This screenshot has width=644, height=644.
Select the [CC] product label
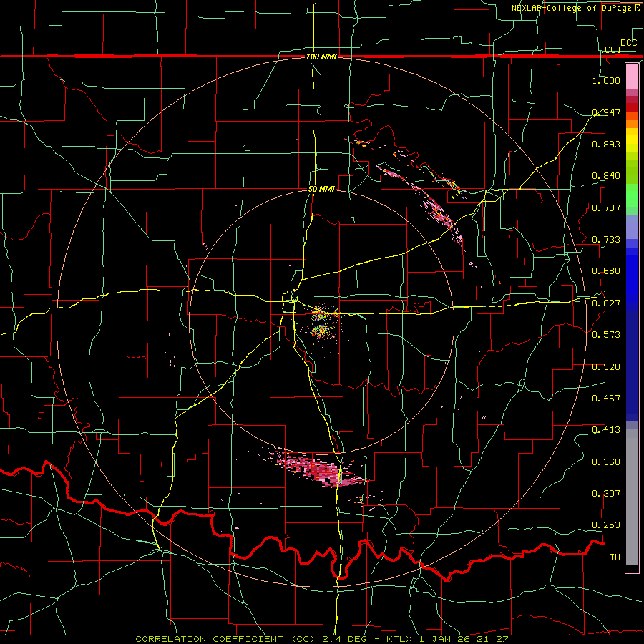(x=610, y=49)
